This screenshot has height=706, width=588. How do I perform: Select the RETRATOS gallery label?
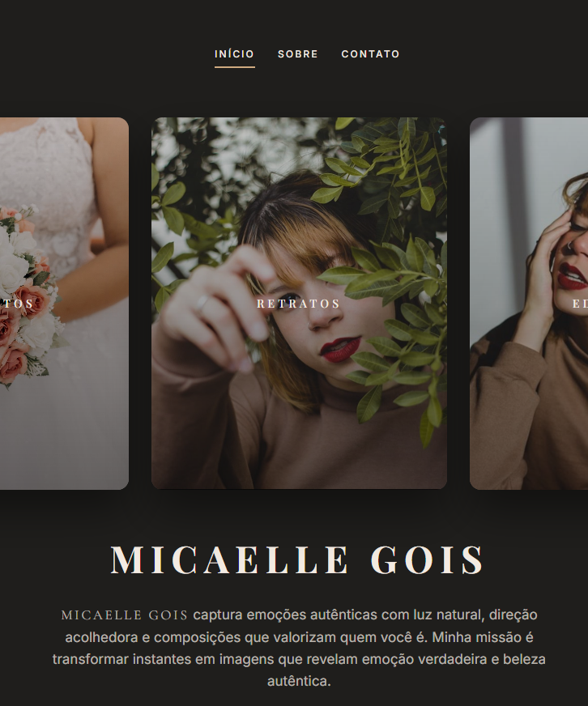pos(298,304)
